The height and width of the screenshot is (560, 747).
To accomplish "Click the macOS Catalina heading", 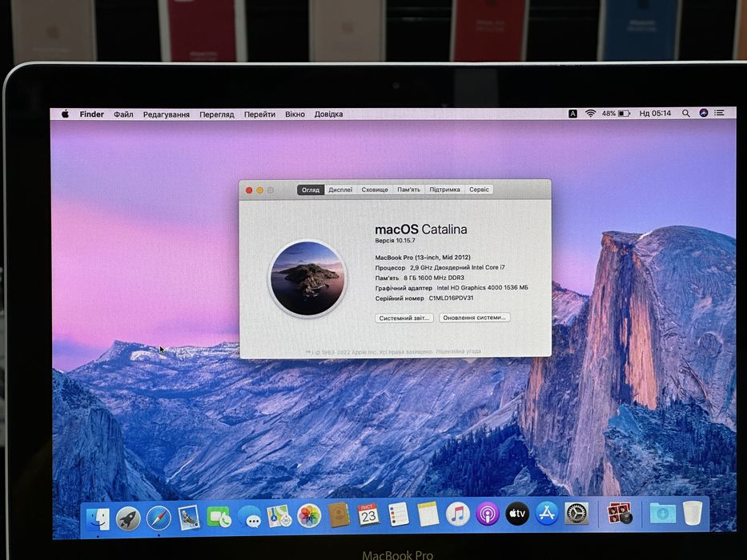I will (x=421, y=229).
